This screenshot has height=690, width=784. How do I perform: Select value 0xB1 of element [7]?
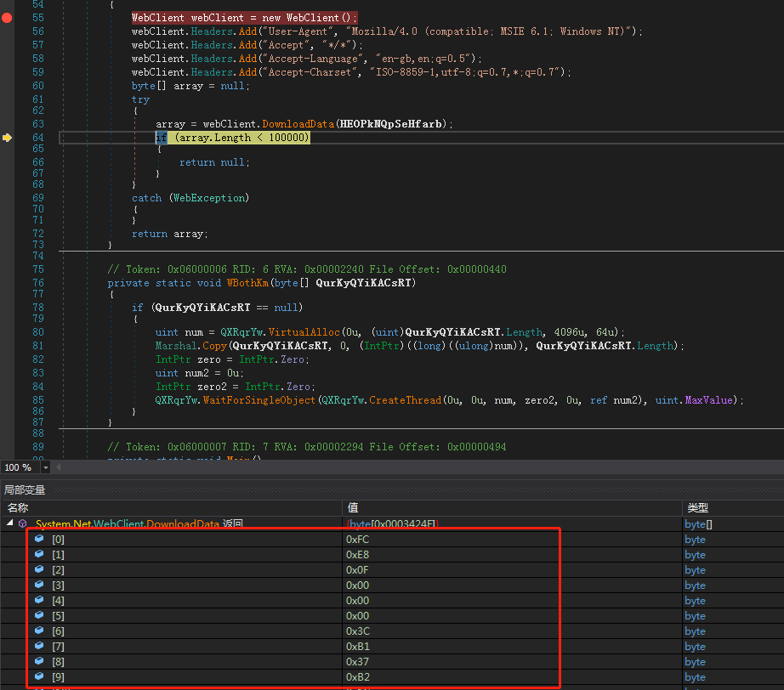click(357, 646)
